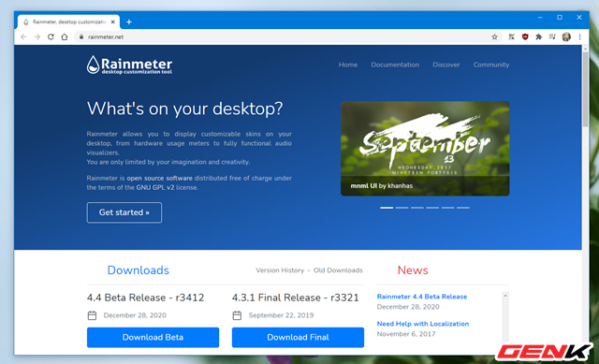The width and height of the screenshot is (599, 364).
Task: Click the 4.4 Beta Release - r3412 title
Action: [x=146, y=298]
